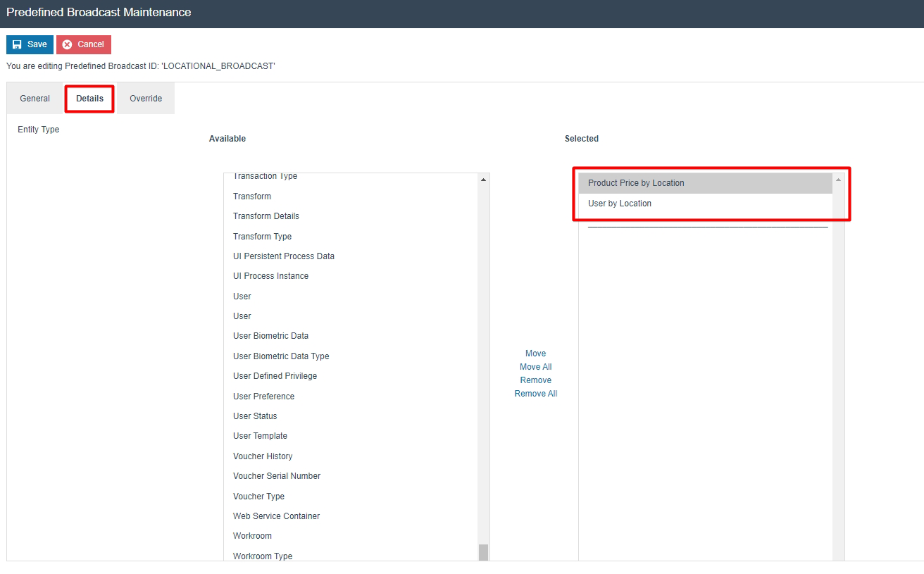The image size is (924, 574).
Task: Switch to the Override tab
Action: click(x=145, y=98)
